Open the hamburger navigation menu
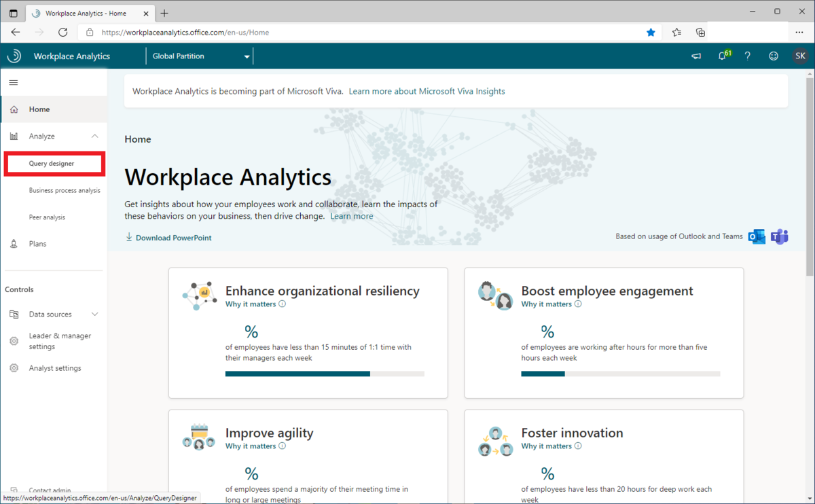 (x=13, y=82)
